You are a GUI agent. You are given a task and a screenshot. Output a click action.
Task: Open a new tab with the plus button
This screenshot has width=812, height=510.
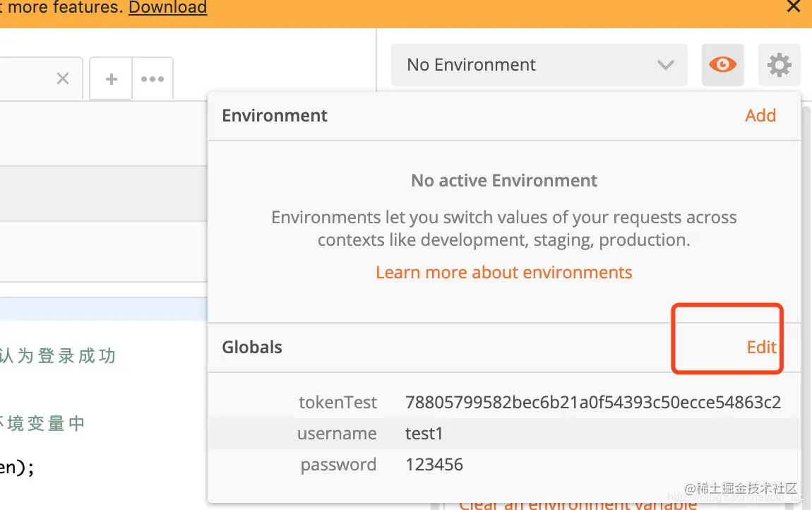pyautogui.click(x=111, y=79)
